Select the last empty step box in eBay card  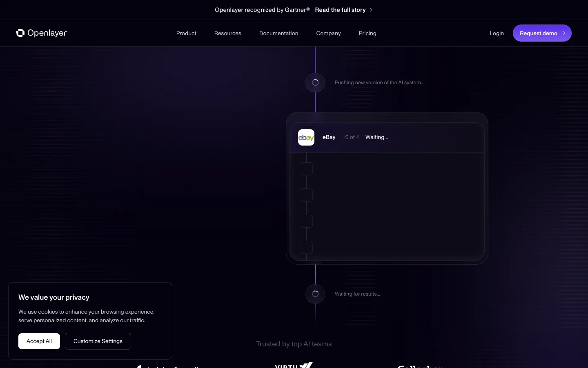[x=306, y=247]
